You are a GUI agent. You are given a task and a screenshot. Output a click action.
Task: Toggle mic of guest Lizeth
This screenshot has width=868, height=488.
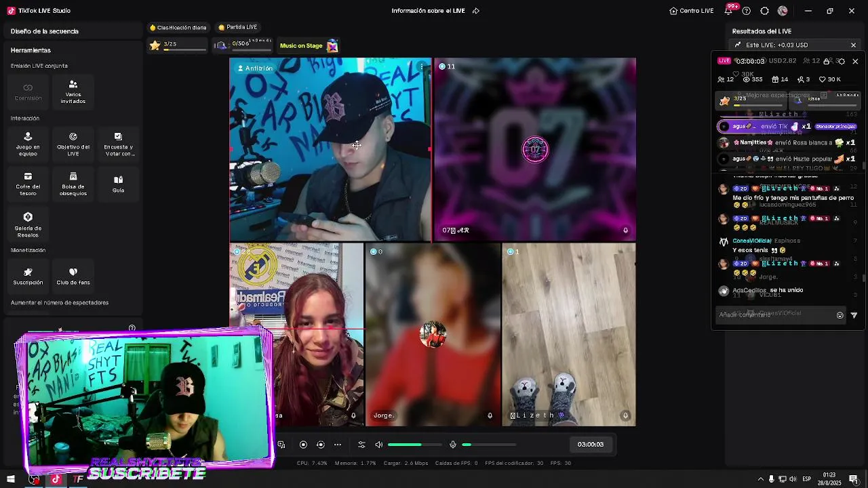pos(625,415)
